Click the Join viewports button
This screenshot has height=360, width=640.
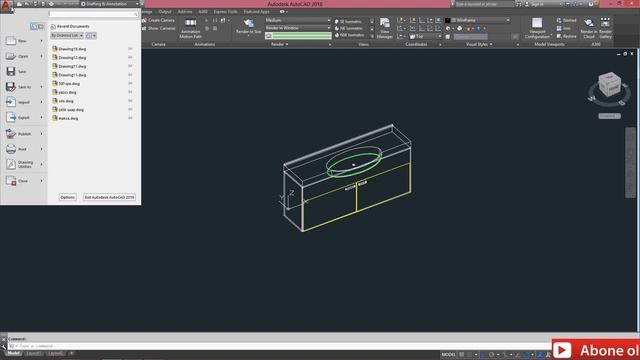(x=564, y=29)
